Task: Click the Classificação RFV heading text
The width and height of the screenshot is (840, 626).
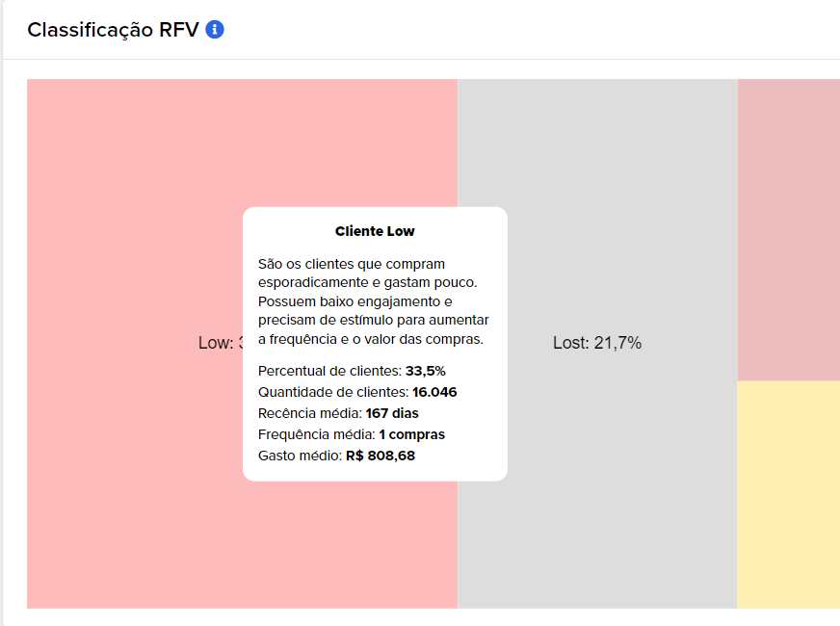Action: pos(113,30)
